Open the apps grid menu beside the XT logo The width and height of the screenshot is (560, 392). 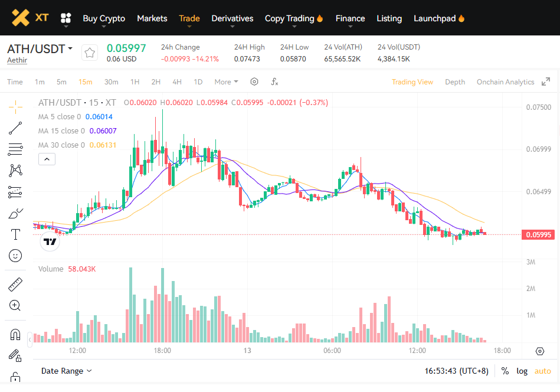[x=66, y=18]
